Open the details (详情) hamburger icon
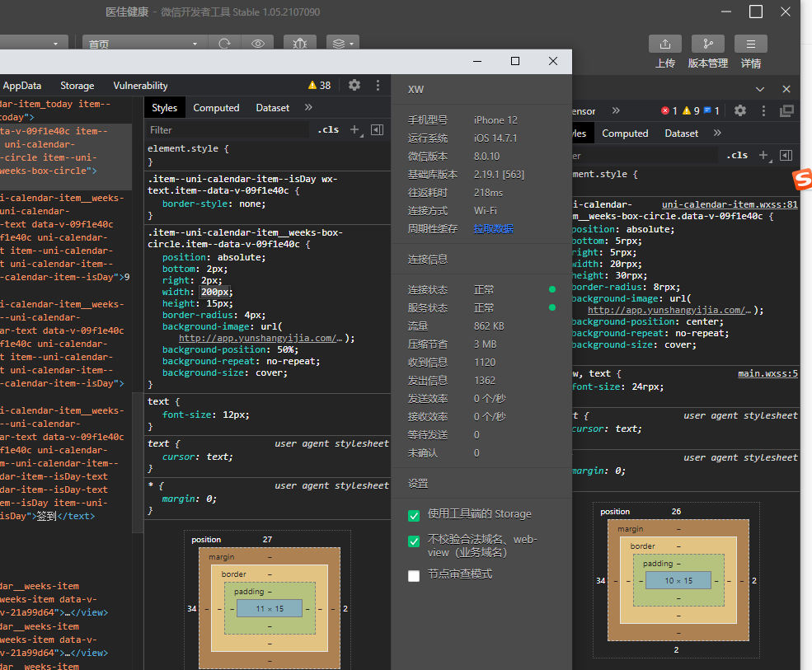 point(750,44)
